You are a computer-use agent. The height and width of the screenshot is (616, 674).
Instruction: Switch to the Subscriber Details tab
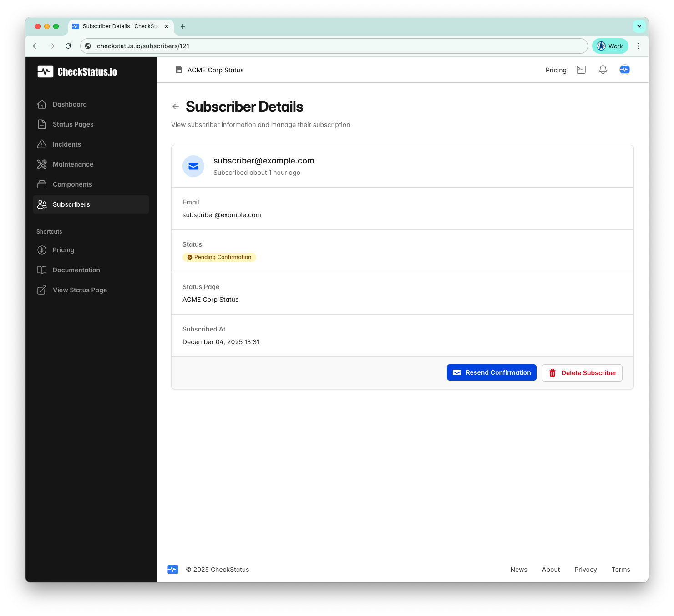(116, 26)
